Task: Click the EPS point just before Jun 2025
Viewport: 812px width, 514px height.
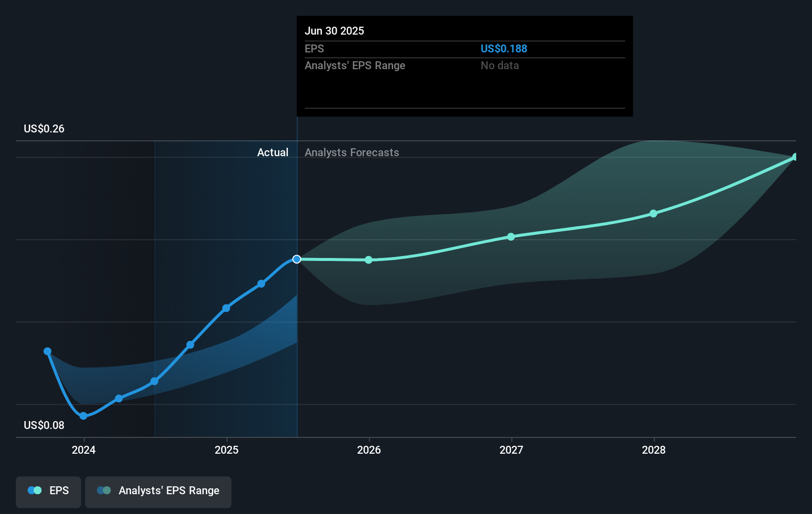Action: click(x=261, y=284)
